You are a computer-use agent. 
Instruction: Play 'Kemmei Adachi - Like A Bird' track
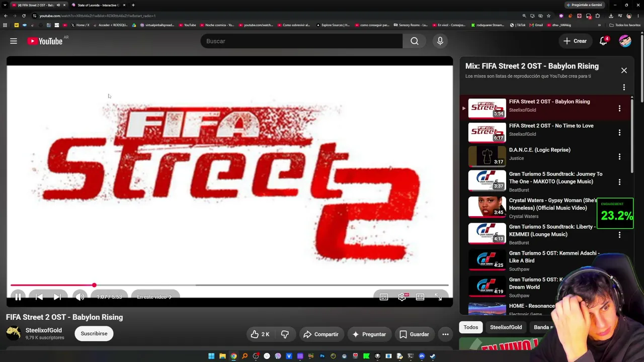tap(487, 260)
